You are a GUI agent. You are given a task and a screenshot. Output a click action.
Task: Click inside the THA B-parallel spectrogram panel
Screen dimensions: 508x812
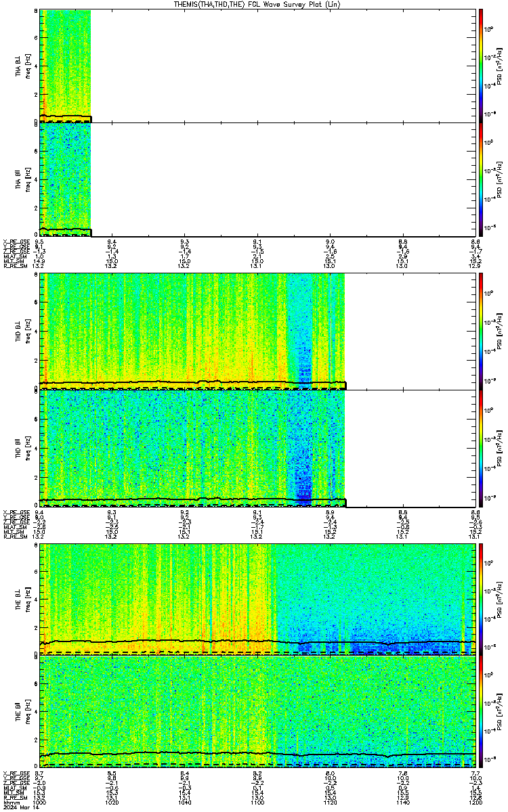click(x=257, y=179)
